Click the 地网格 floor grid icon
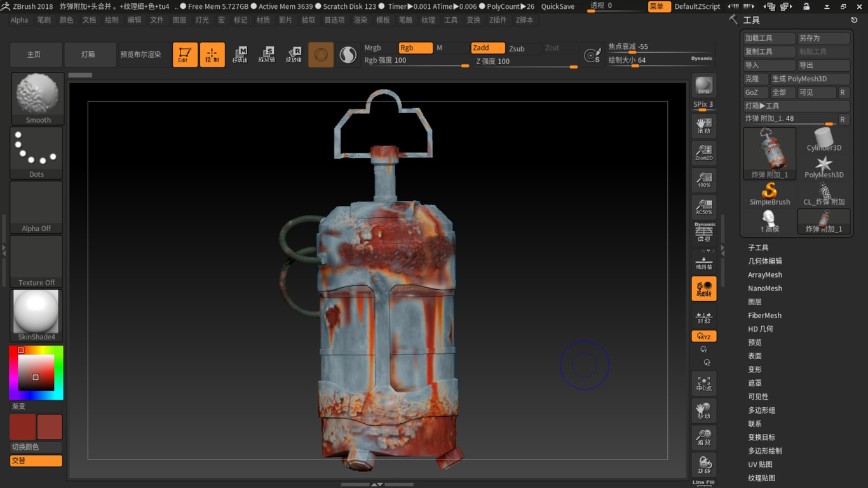This screenshot has height=488, width=868. pos(703,261)
